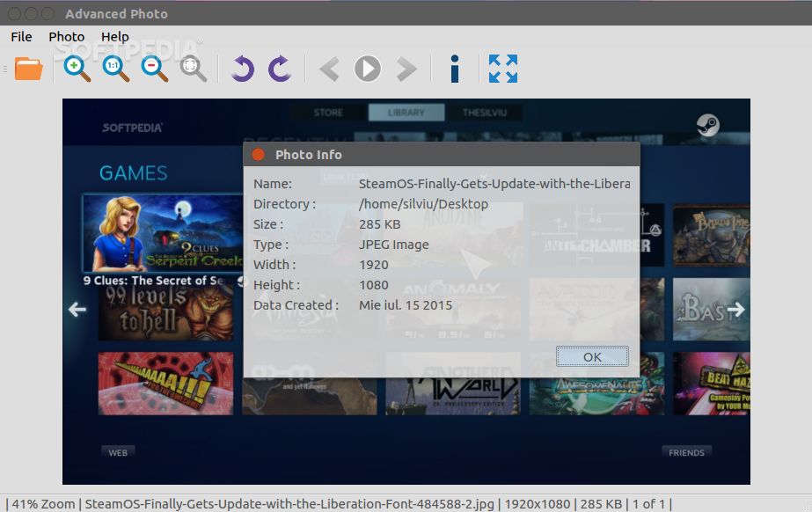The image size is (812, 512).
Task: Close the Photo Info dialog
Action: pos(258,154)
